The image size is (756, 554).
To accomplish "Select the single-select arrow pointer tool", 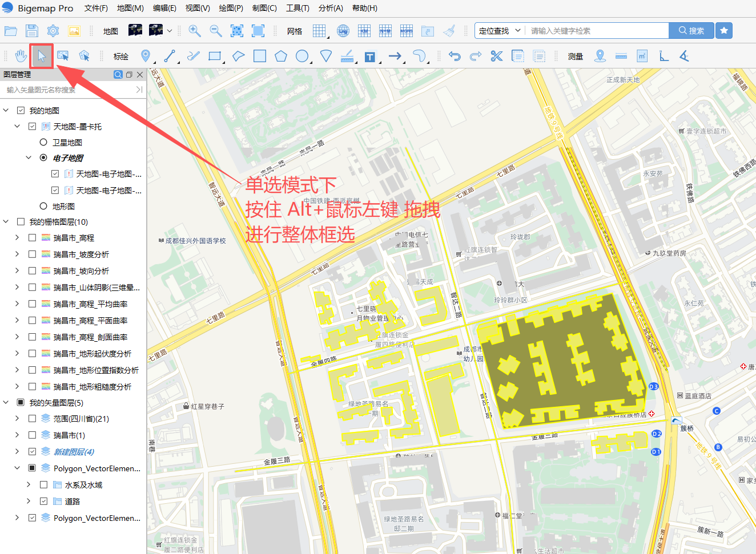I will point(42,56).
